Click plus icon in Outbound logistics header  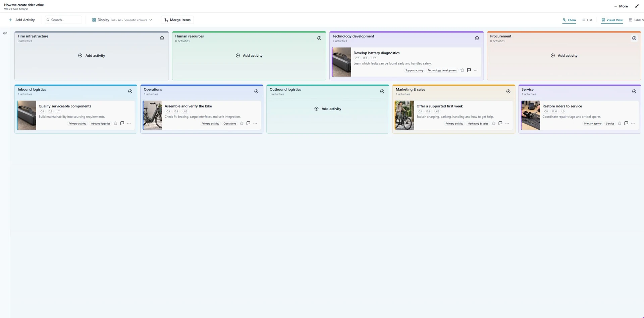tap(382, 91)
